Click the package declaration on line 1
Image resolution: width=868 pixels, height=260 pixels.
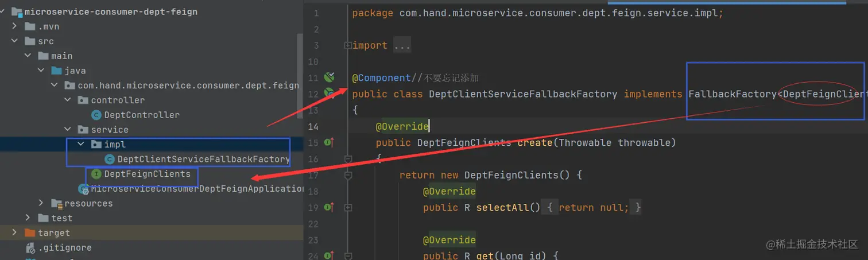pyautogui.click(x=538, y=13)
